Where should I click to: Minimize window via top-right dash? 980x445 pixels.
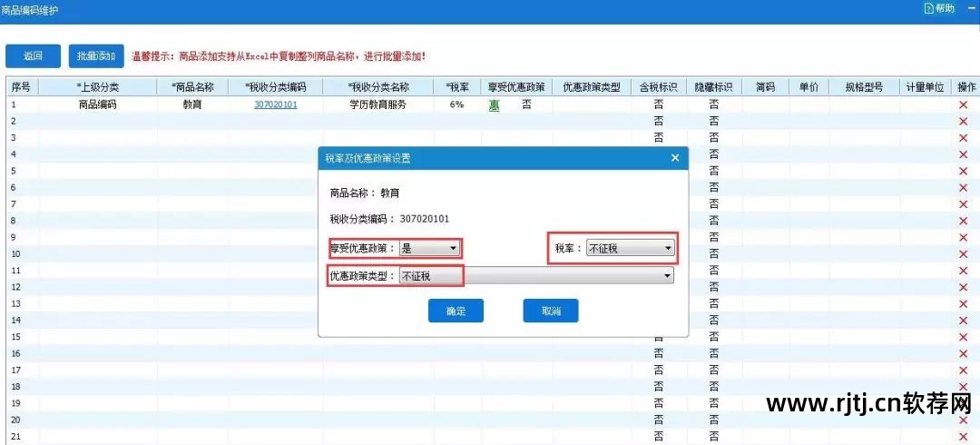[971, 8]
